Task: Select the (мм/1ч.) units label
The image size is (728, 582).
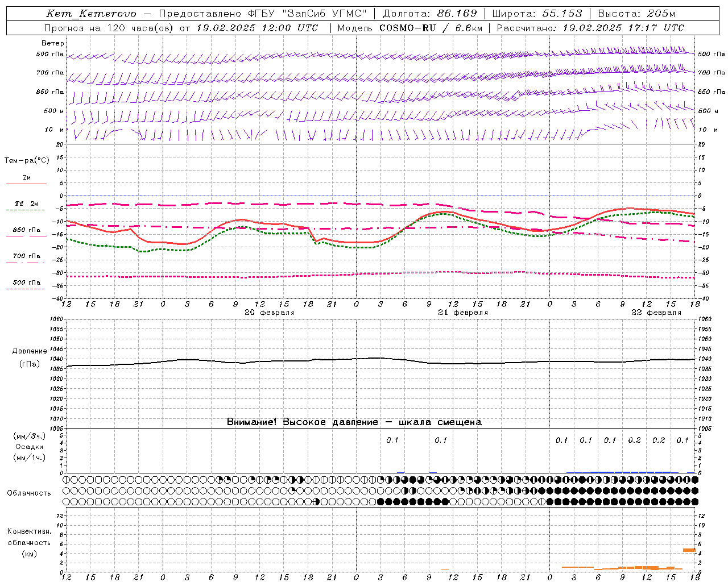Action: [30, 458]
